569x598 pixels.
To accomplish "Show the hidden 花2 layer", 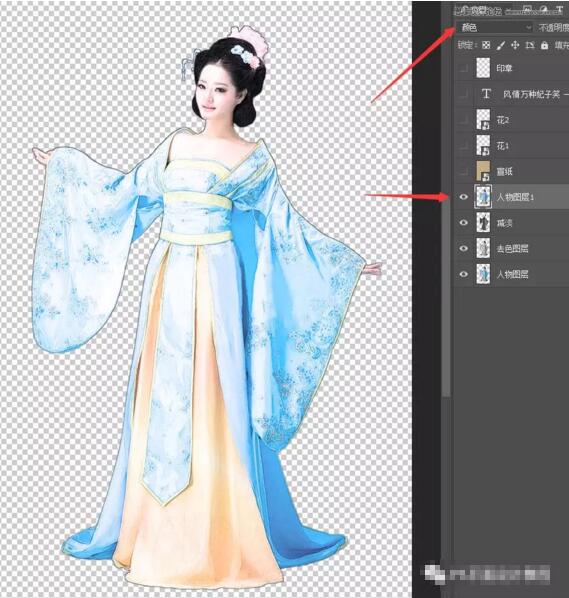I will (x=463, y=120).
